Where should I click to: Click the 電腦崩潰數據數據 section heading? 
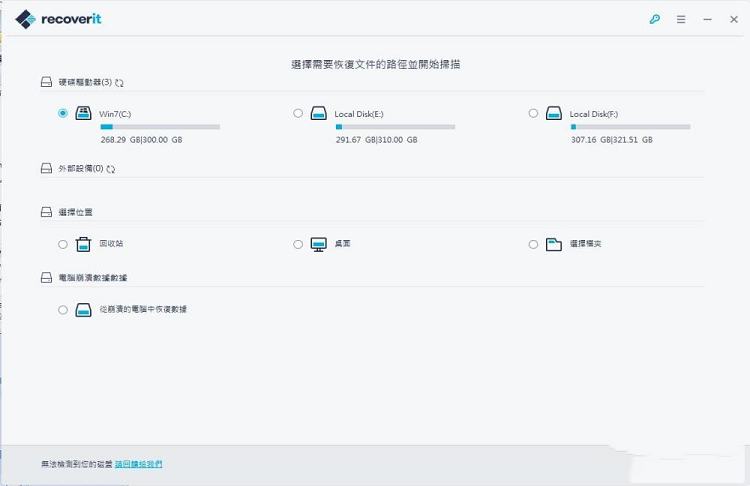(x=93, y=277)
